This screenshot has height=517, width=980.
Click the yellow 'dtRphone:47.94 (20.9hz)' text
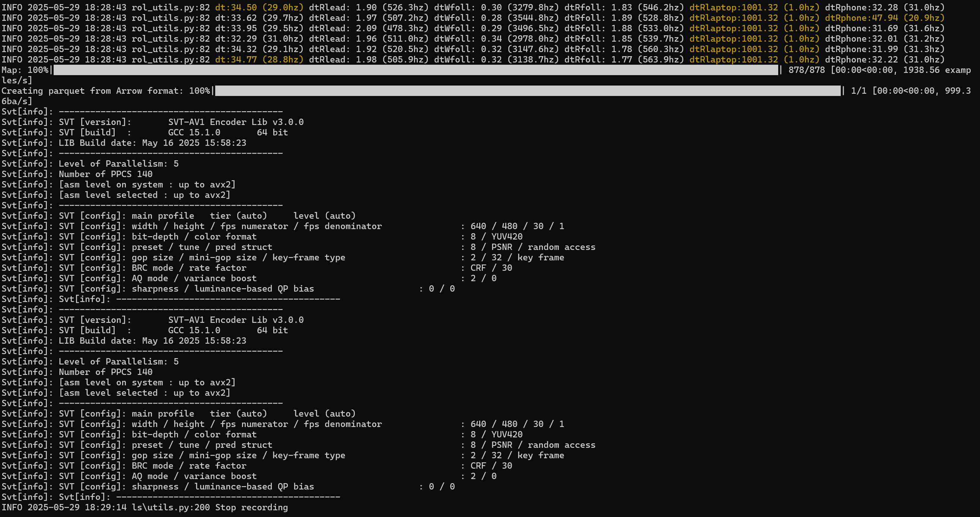pos(885,18)
